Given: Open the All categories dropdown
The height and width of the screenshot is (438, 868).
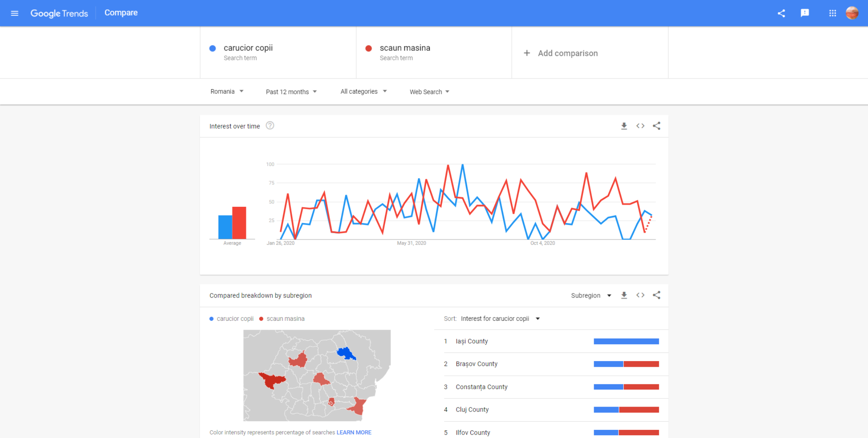Looking at the screenshot, I should coord(363,92).
